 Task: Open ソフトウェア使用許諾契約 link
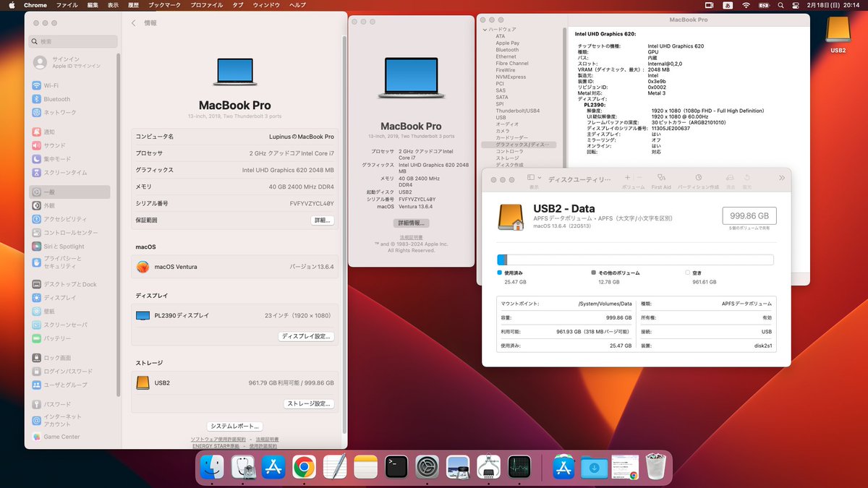(218, 440)
